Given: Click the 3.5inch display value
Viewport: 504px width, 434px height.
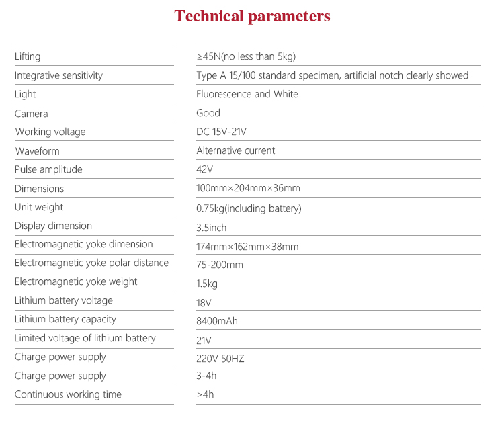Looking at the screenshot, I should coord(211,228).
